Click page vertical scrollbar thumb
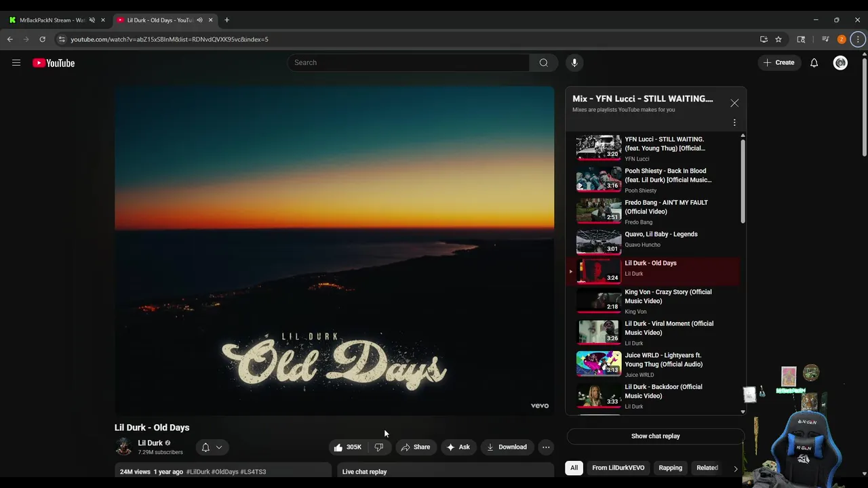Image resolution: width=868 pixels, height=488 pixels. click(865, 106)
